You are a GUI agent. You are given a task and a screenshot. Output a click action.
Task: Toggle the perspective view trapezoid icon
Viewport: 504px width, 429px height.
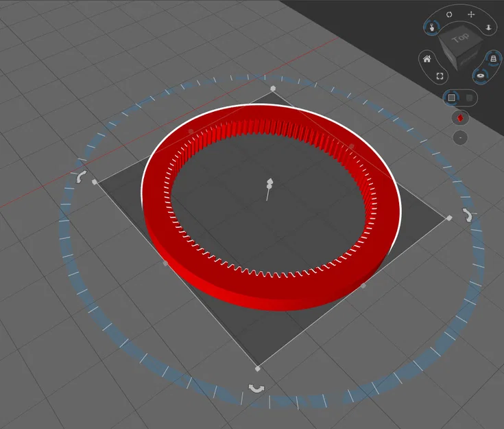(x=493, y=58)
